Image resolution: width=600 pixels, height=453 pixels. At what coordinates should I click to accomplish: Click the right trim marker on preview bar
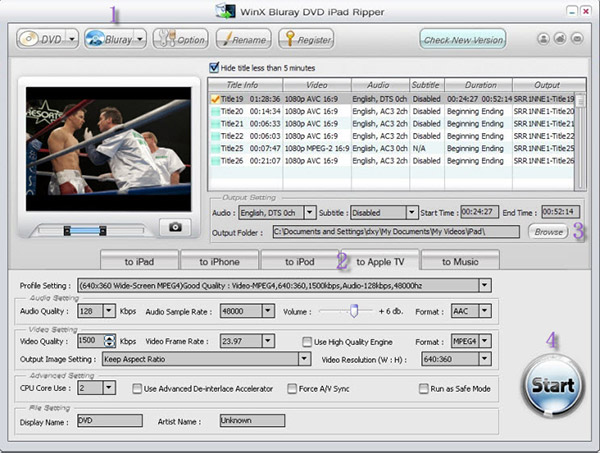(x=103, y=230)
